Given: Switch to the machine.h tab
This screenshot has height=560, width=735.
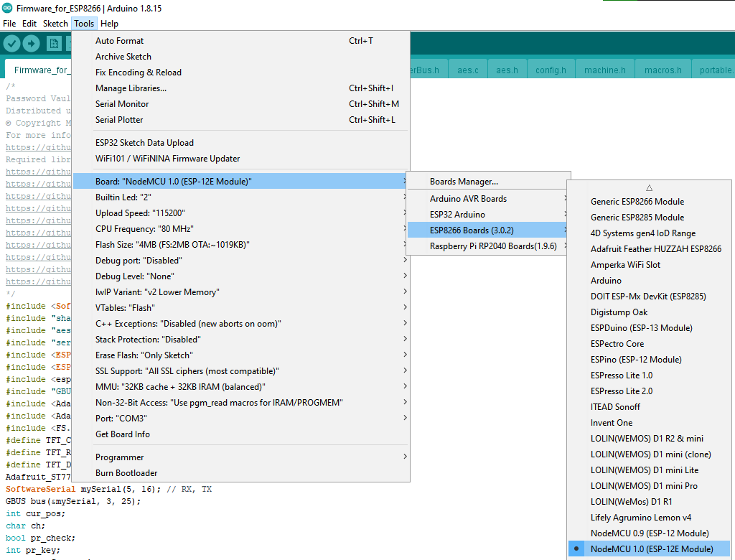Looking at the screenshot, I should pyautogui.click(x=604, y=70).
